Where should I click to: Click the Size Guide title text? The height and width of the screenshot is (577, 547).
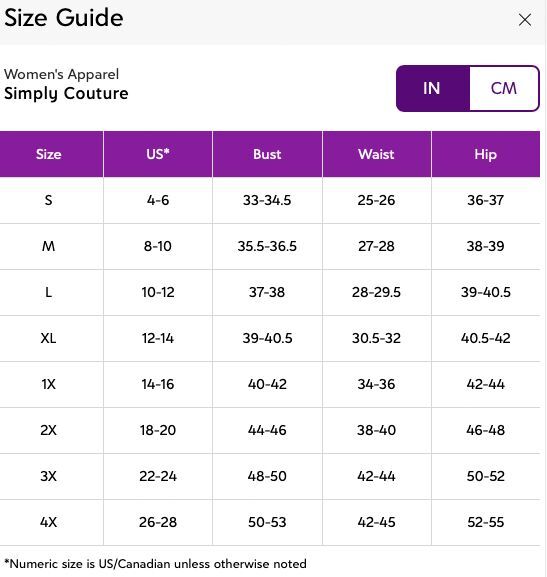(64, 18)
